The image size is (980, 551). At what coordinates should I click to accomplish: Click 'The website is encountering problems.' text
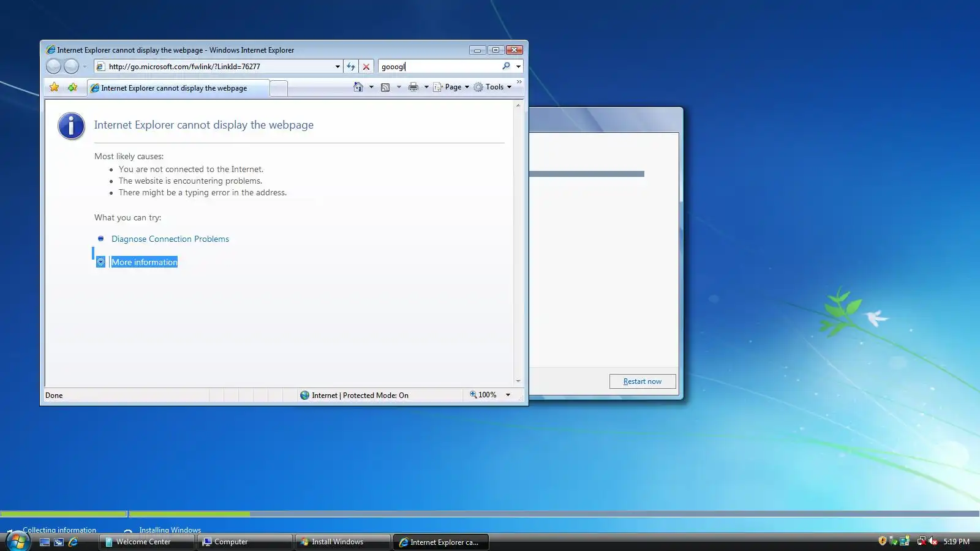click(190, 181)
